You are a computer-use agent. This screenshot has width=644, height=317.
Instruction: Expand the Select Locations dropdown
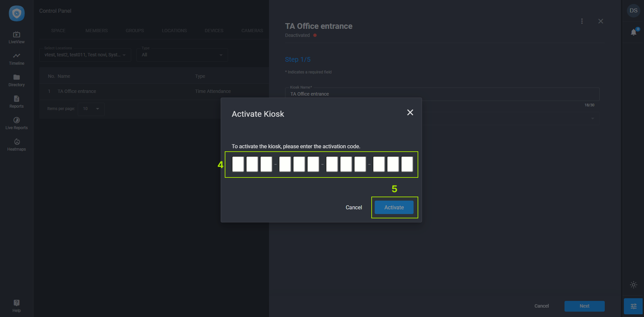[x=85, y=55]
